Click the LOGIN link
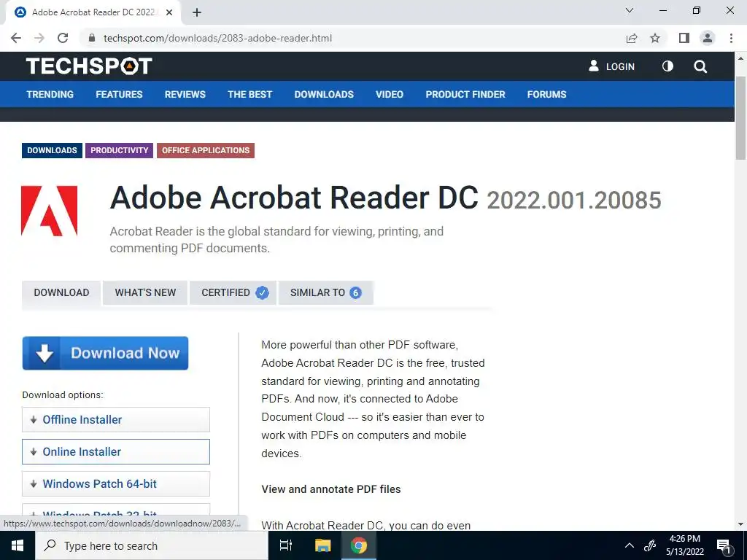This screenshot has width=747, height=560. [612, 66]
